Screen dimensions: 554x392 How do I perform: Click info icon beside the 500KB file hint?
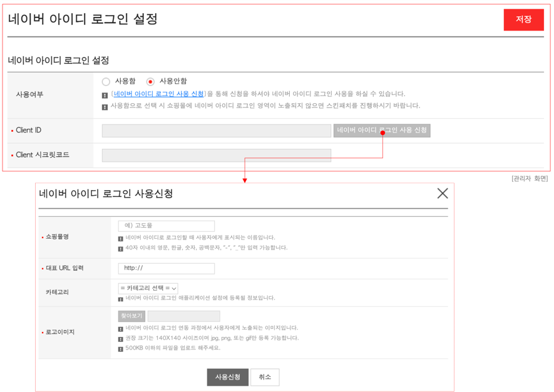click(121, 349)
